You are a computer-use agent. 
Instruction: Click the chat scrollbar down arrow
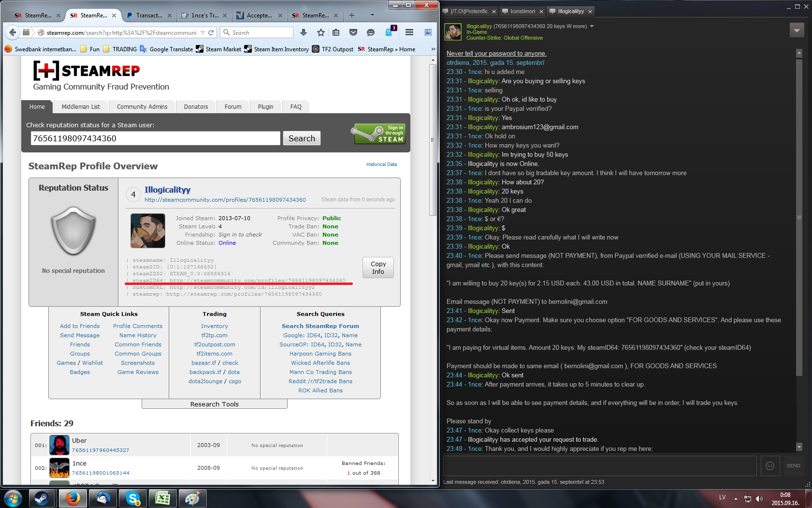(x=799, y=447)
